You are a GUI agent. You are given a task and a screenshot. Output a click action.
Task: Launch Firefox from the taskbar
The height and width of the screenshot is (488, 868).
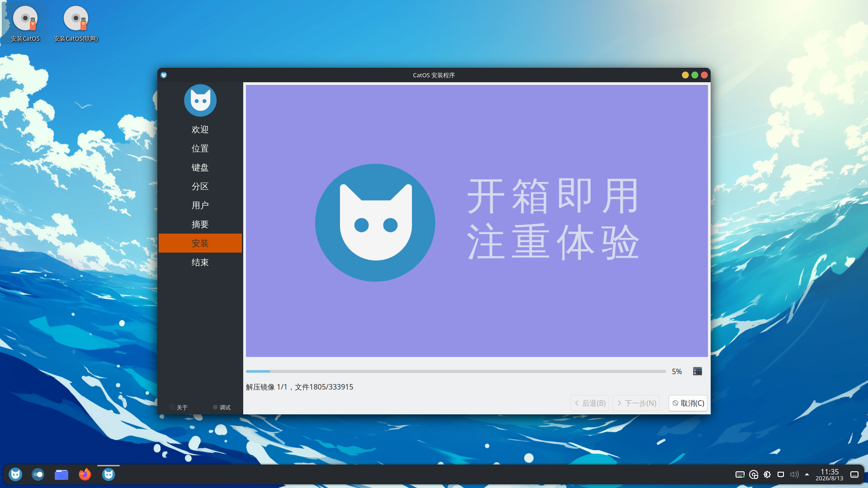(x=85, y=474)
